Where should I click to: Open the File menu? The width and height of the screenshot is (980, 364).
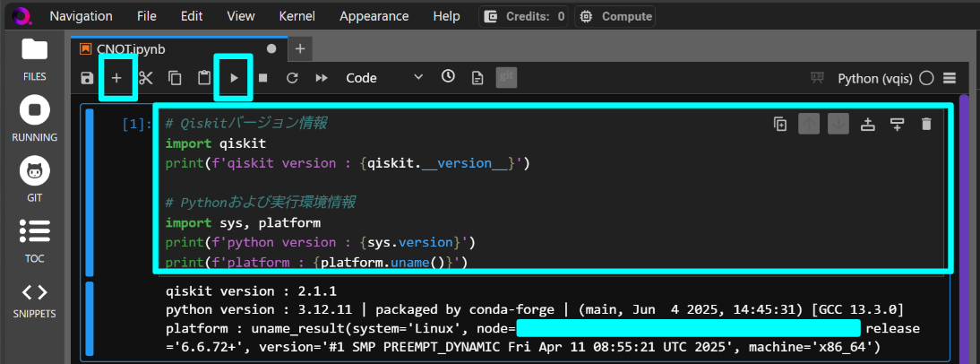(147, 16)
